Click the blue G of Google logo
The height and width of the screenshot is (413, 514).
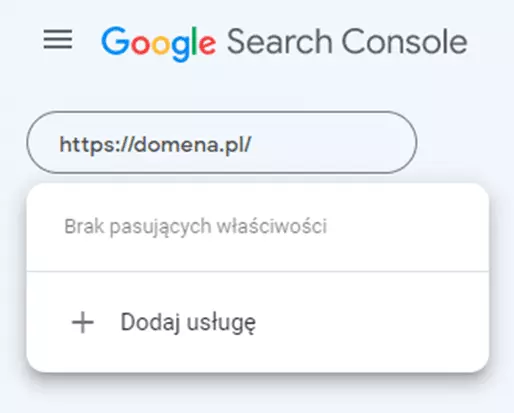pyautogui.click(x=115, y=41)
